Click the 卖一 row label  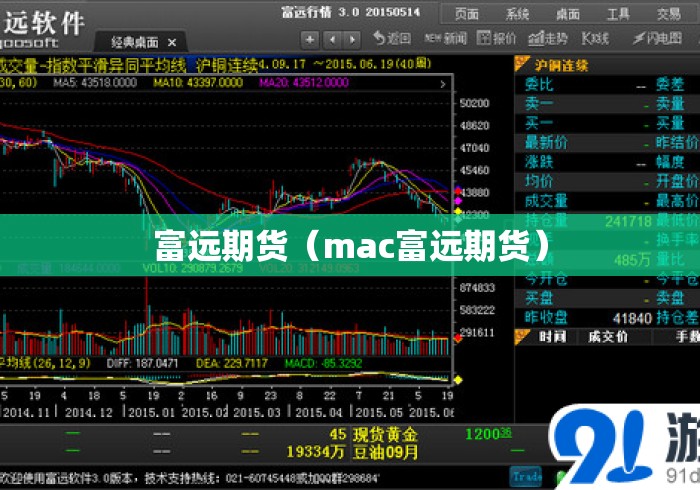(539, 104)
